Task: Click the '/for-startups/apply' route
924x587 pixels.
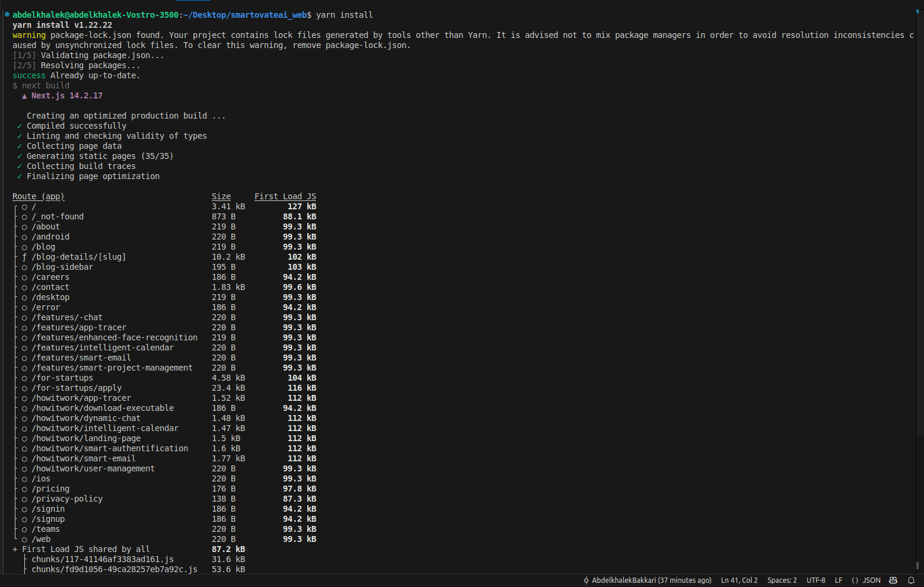Action: 77,388
